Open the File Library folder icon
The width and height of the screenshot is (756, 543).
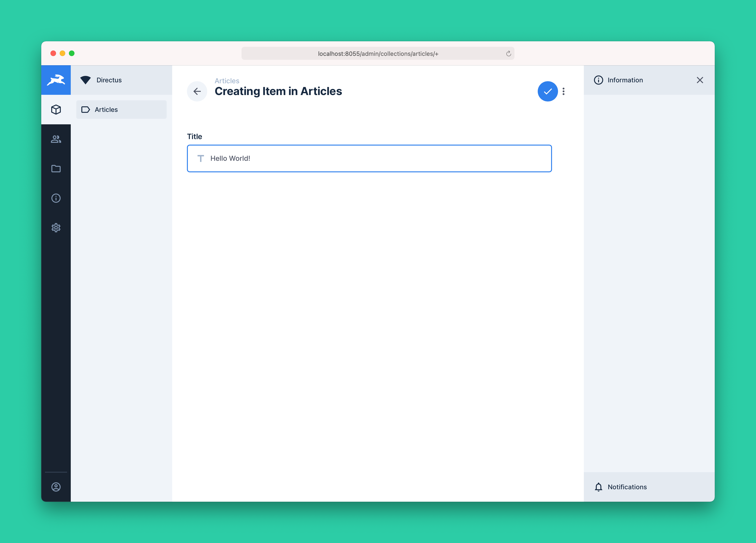pyautogui.click(x=56, y=168)
